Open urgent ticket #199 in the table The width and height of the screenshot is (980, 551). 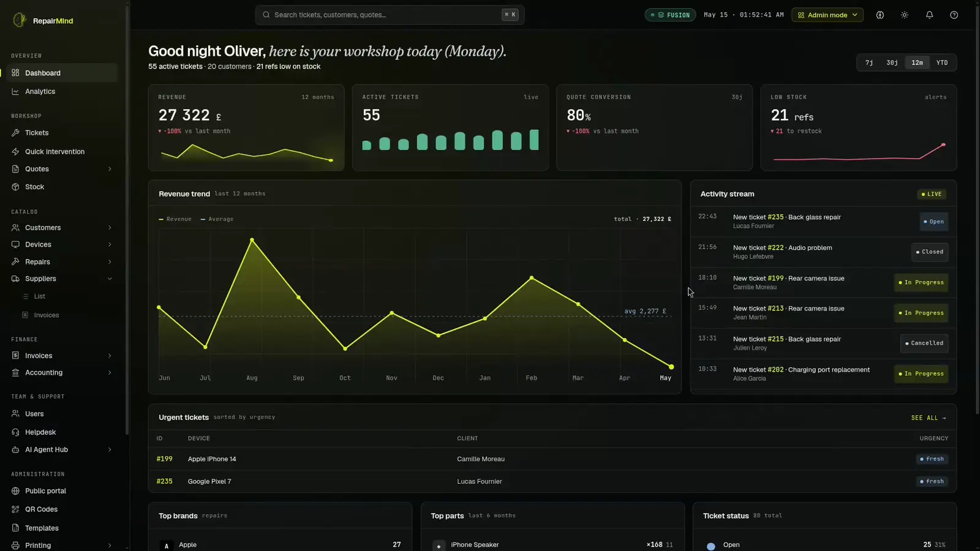pyautogui.click(x=164, y=459)
